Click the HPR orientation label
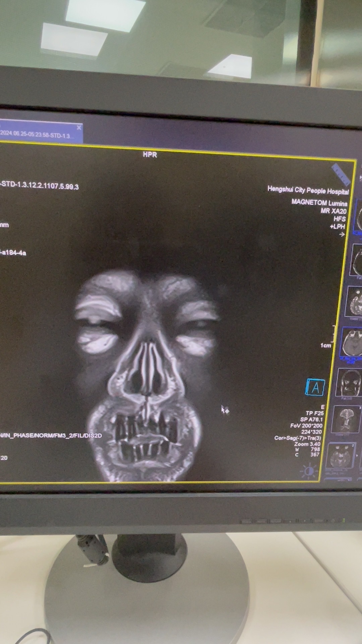This screenshot has width=362, height=644. (150, 155)
